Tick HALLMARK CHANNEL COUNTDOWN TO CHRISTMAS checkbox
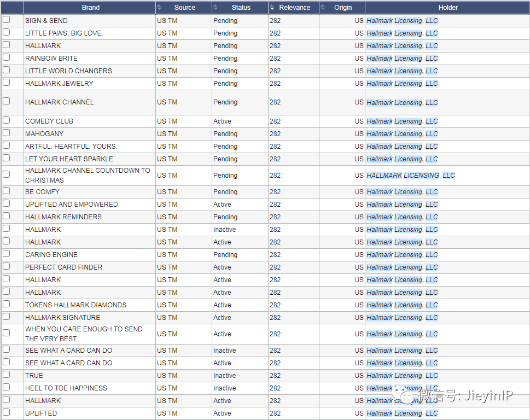This screenshot has height=420, width=530. click(7, 174)
